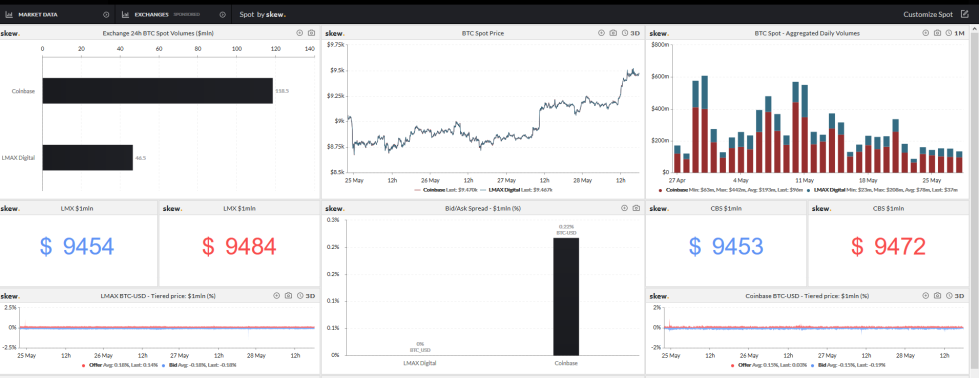Click the red $ 9472 CBS value
Screen dimensions: 979x378
click(888, 247)
